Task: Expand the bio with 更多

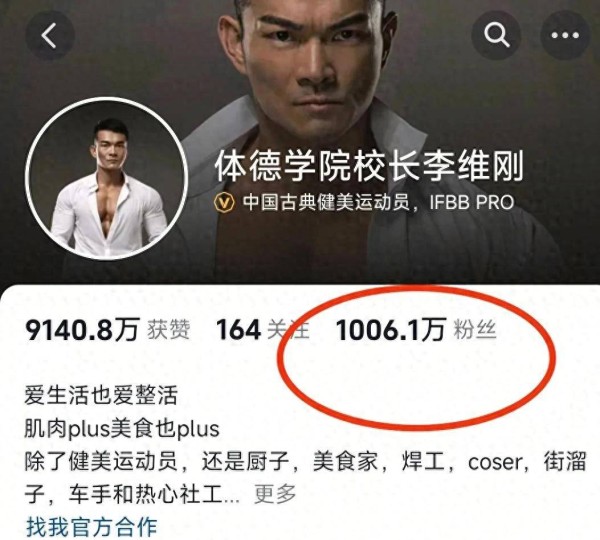Action: 275,494
